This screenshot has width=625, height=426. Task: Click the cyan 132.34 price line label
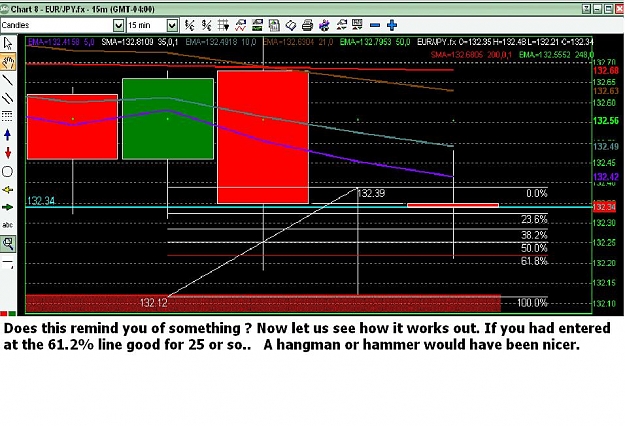[41, 201]
